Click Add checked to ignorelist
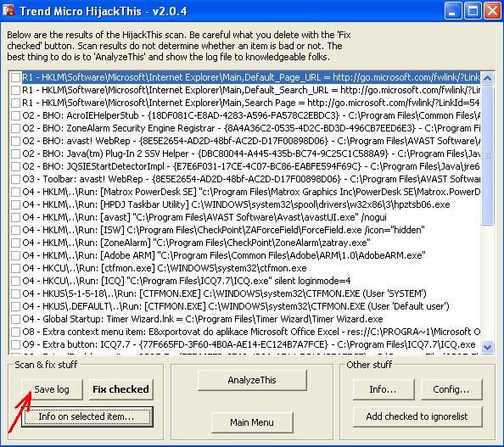Screen dimensions: 504x447 pos(417,416)
